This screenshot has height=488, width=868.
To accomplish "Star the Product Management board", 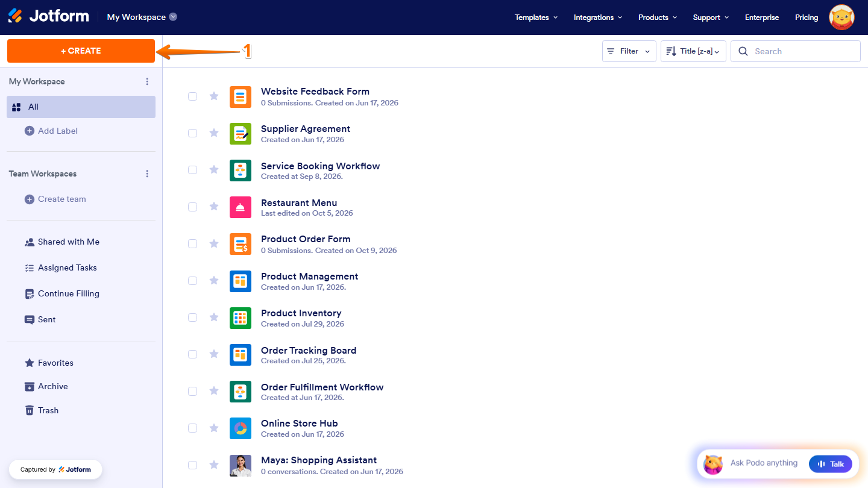I will point(214,280).
